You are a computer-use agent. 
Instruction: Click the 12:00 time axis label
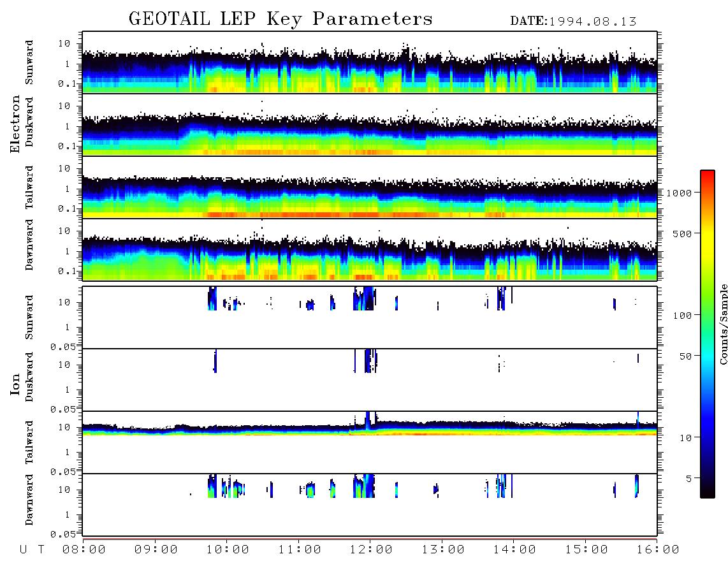coord(371,550)
